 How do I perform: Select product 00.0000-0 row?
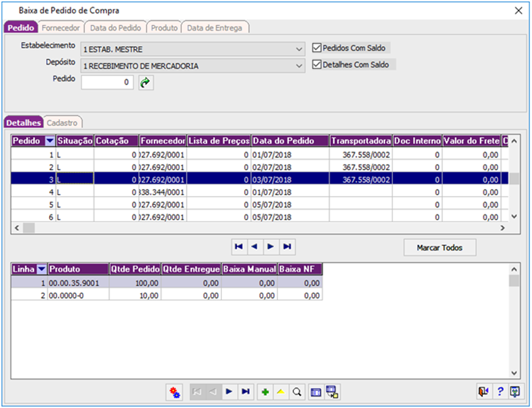pos(167,295)
